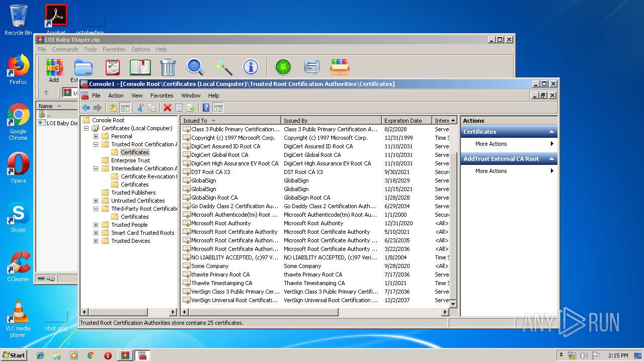Open the CCleaner desktop shortcut
The image size is (644, 362).
point(18,266)
